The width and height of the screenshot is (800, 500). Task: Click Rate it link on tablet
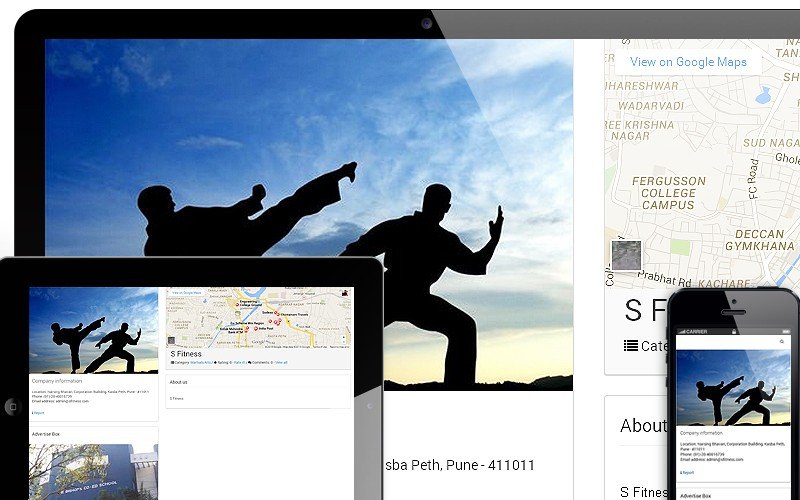click(x=240, y=363)
